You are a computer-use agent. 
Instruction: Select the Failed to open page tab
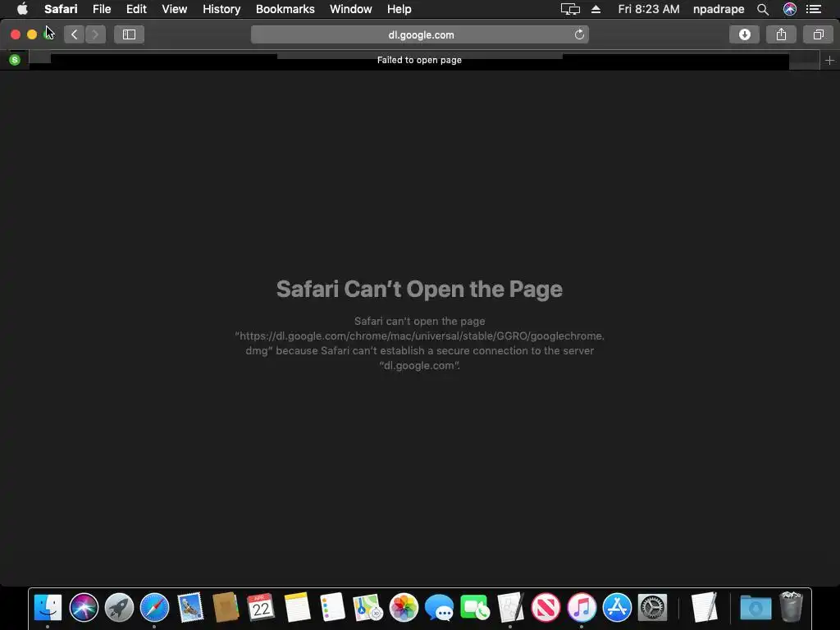pyautogui.click(x=419, y=60)
